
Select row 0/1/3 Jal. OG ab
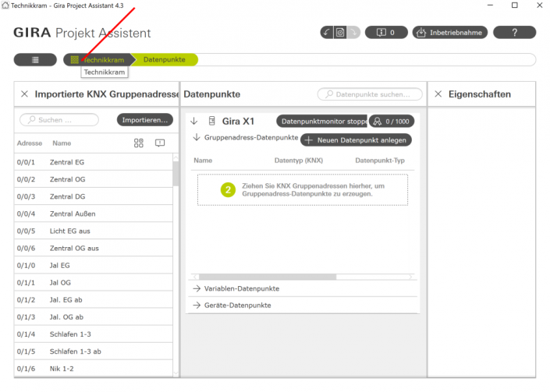[x=94, y=316]
